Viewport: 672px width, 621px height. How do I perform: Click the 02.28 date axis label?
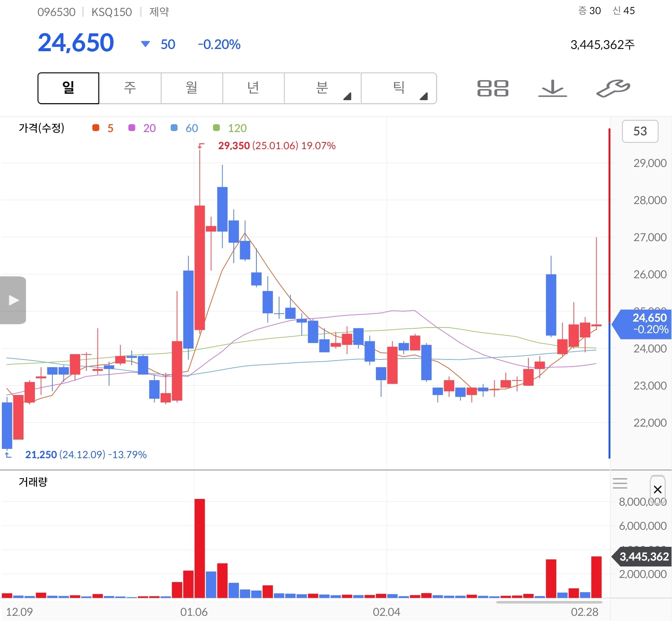(x=585, y=612)
